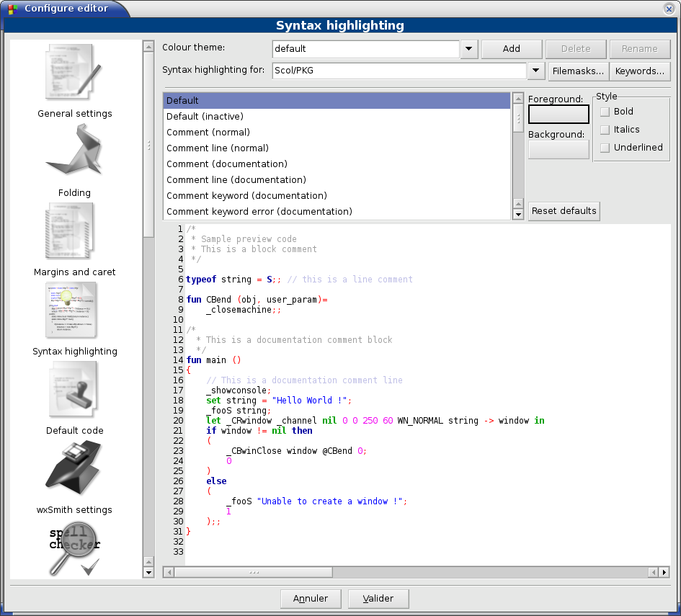Click the language field showing Scol/PKG
Viewport: 681px width, 616px height.
399,71
